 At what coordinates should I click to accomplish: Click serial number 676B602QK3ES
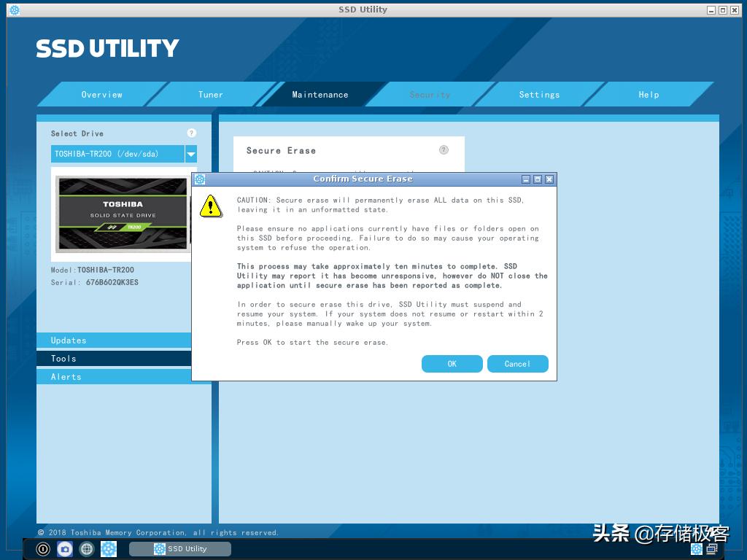click(112, 282)
